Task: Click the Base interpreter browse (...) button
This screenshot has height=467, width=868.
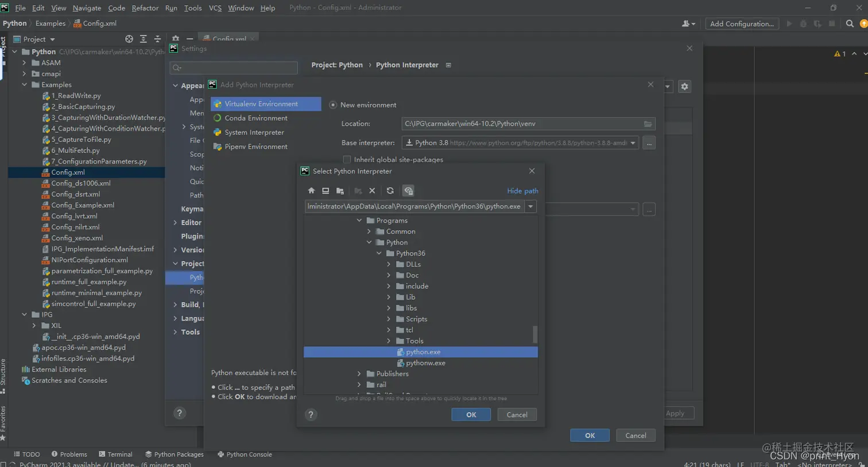Action: 649,143
